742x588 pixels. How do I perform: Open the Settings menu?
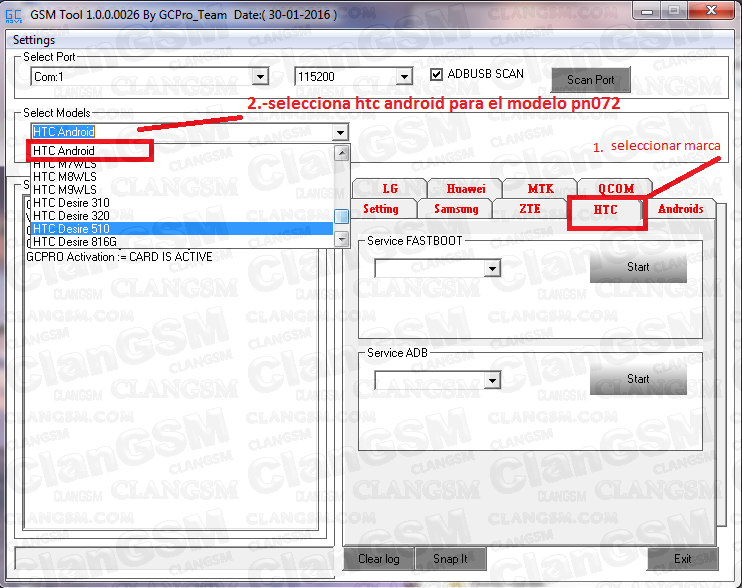(34, 40)
